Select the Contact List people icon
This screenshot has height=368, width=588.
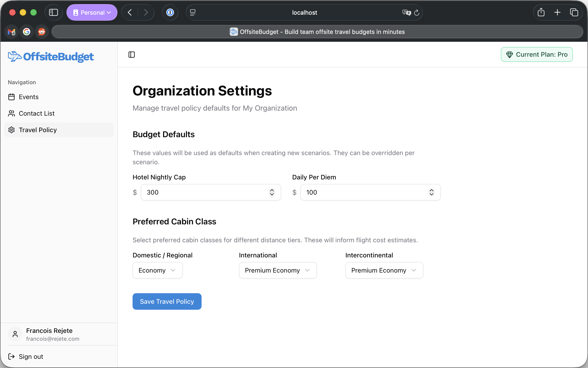pos(11,113)
